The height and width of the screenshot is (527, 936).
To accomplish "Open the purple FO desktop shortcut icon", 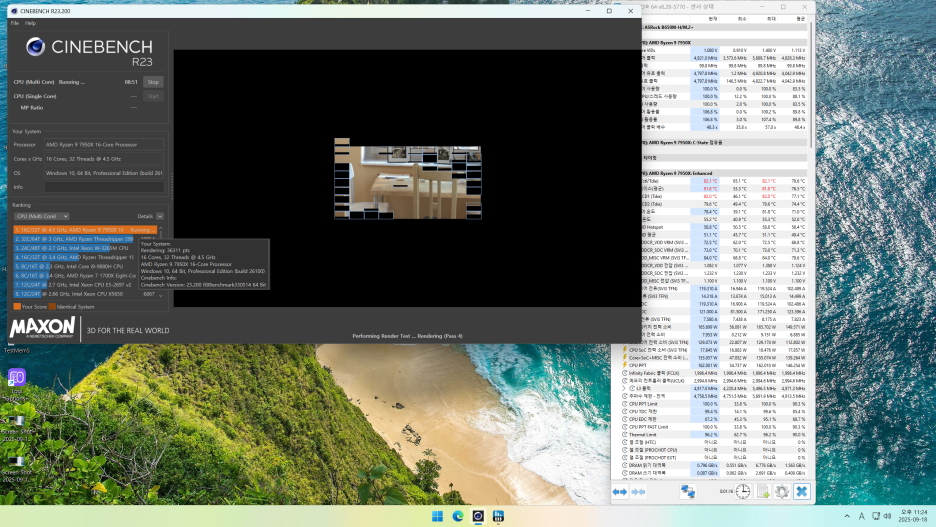I will 17,377.
